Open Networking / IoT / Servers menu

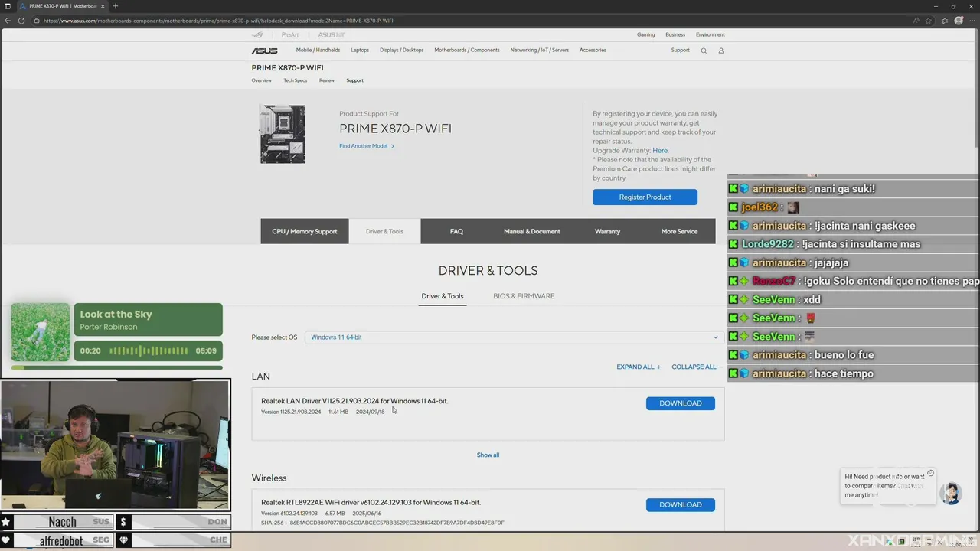point(540,51)
